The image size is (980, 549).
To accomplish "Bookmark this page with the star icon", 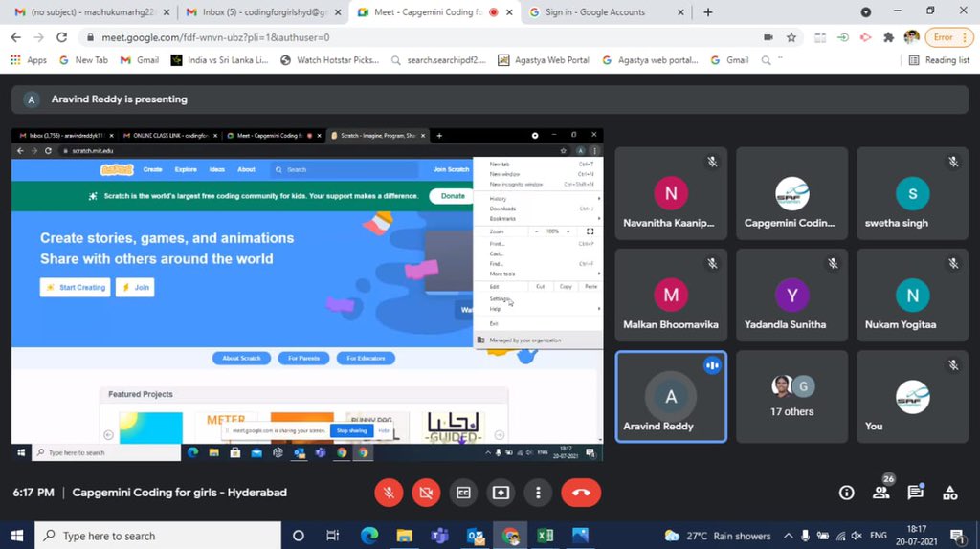I will pos(791,37).
